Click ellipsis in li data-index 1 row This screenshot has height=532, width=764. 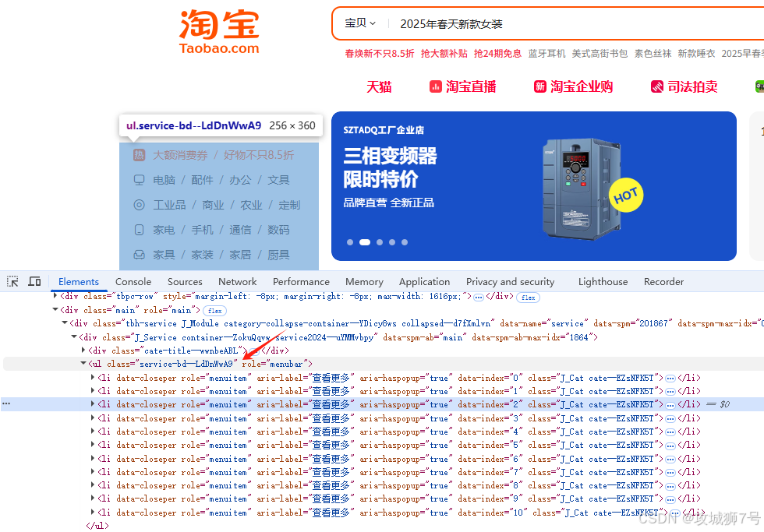670,392
